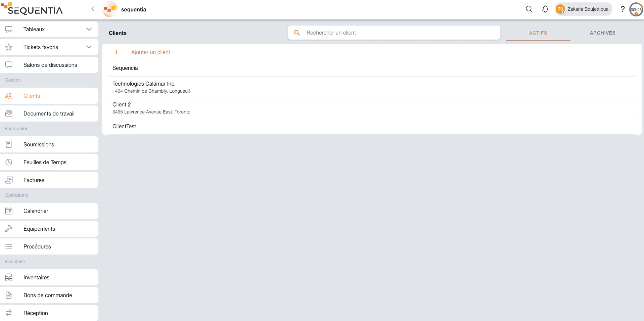Click the ZB user avatar badge
The height and width of the screenshot is (321, 644).
point(560,9)
